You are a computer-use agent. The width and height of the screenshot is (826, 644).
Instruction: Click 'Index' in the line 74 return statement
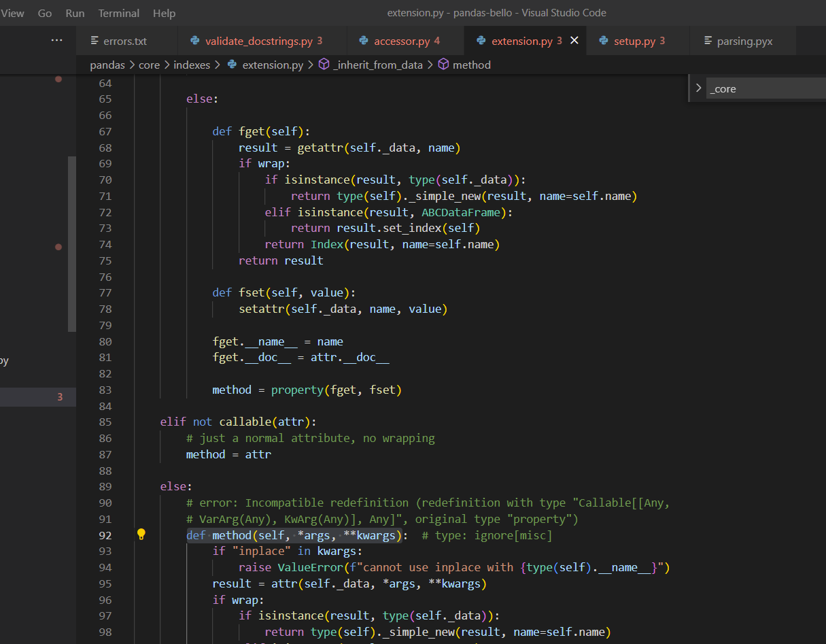click(327, 244)
